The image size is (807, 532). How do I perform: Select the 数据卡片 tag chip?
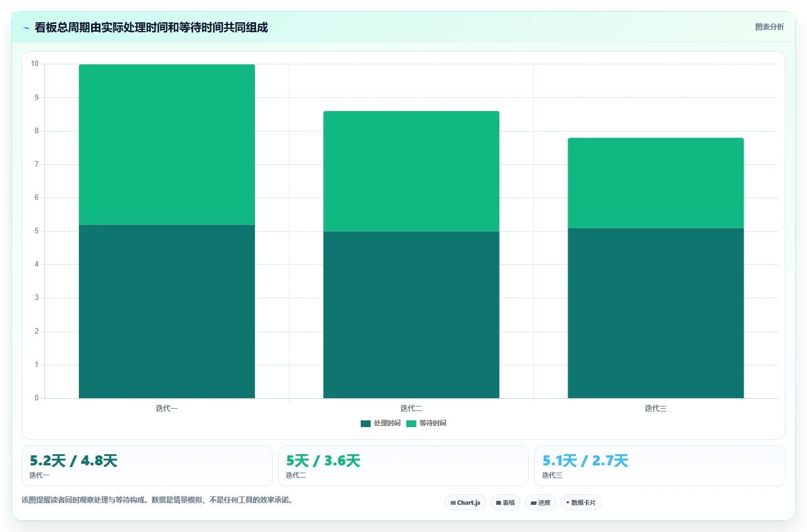[x=581, y=503]
